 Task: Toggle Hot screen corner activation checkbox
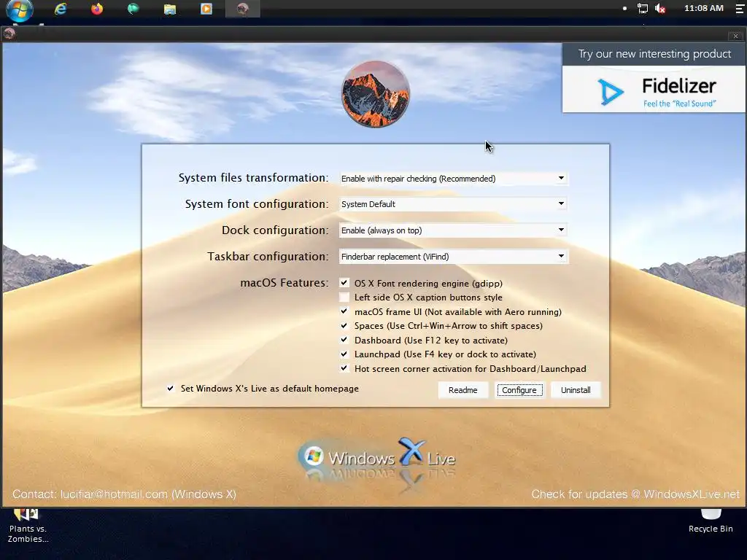click(344, 368)
